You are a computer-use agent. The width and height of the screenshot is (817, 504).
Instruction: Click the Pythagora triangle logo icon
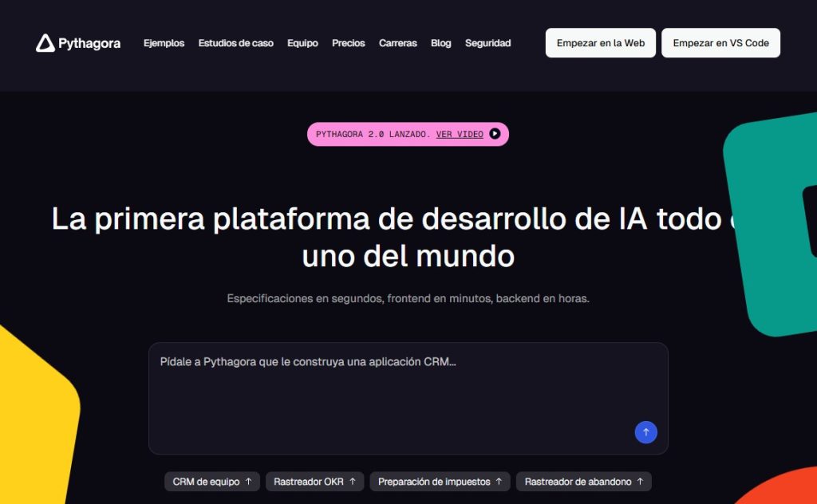45,43
